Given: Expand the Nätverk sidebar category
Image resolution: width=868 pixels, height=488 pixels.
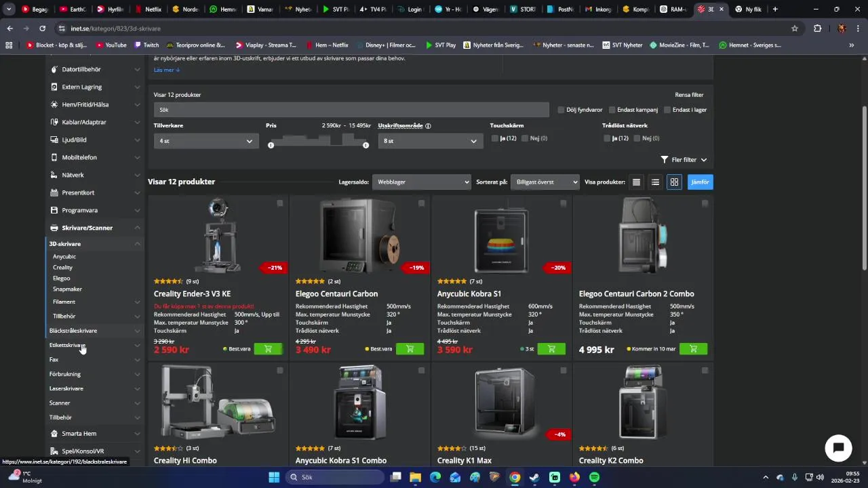Looking at the screenshot, I should [137, 176].
